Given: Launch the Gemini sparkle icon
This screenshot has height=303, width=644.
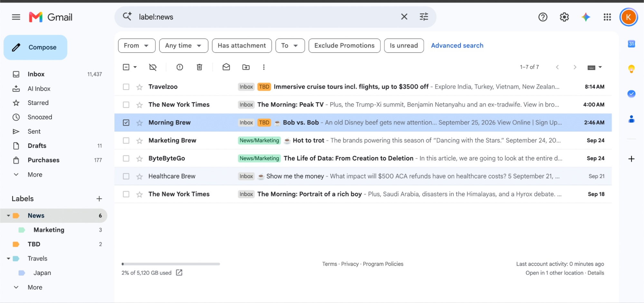Looking at the screenshot, I should coord(586,17).
